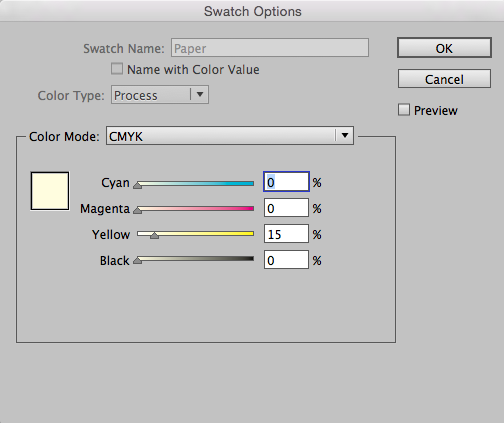Click the Swatch Name text field

tap(270, 48)
